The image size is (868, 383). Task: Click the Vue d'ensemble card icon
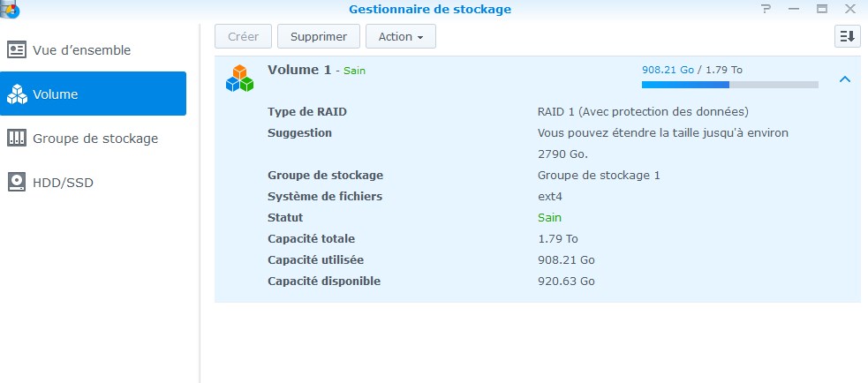[x=17, y=49]
